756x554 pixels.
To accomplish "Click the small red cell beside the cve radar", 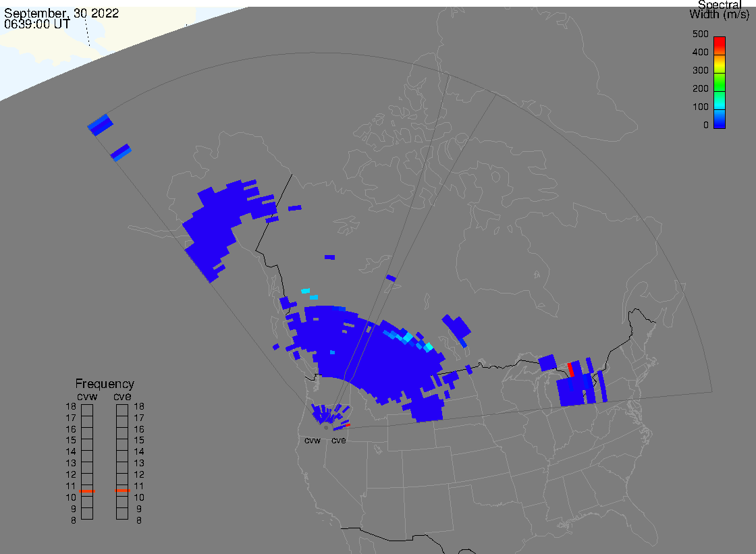I will 348,425.
